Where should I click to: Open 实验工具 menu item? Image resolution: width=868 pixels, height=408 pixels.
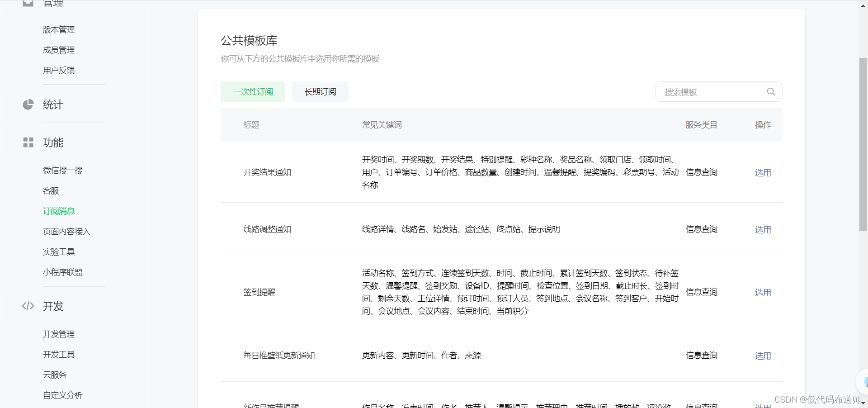(x=59, y=252)
